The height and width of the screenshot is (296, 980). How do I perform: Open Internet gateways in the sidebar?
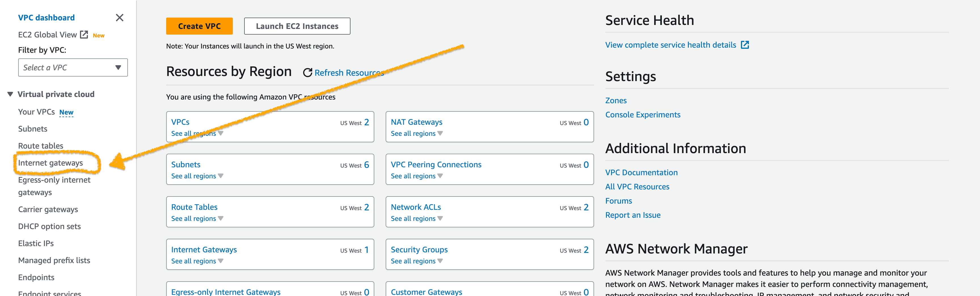click(x=50, y=163)
